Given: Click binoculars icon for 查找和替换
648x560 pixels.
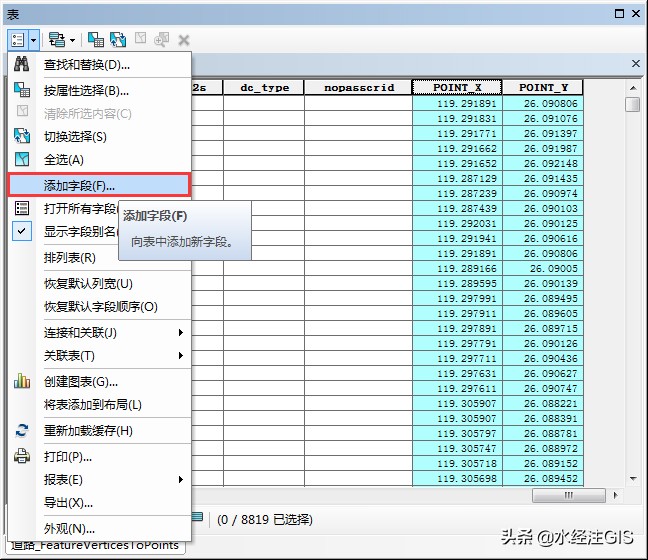Looking at the screenshot, I should [x=21, y=64].
